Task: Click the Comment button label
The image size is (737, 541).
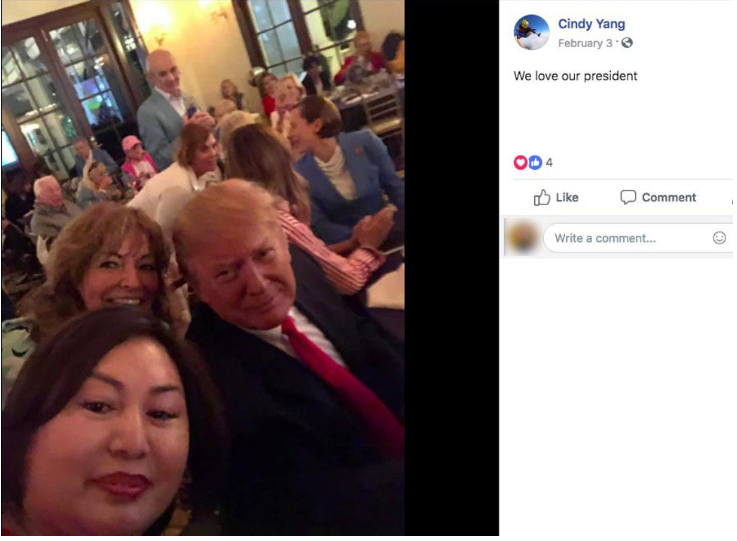Action: click(x=669, y=197)
